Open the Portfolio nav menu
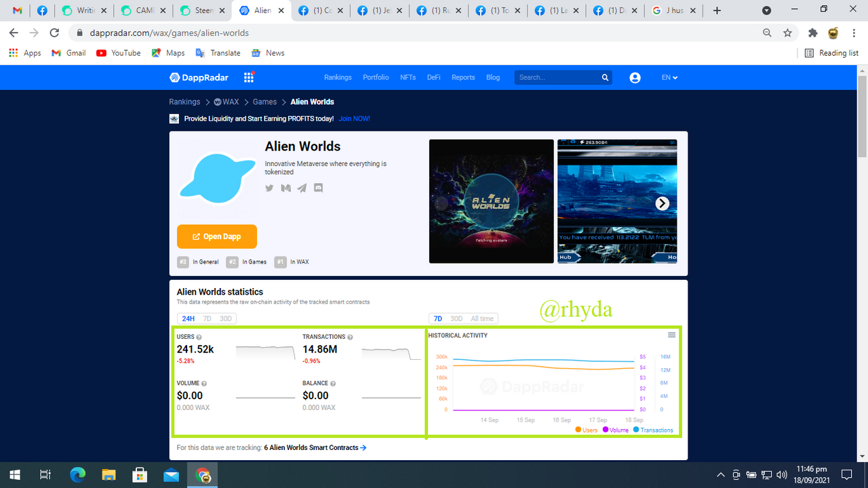The width and height of the screenshot is (868, 488). tap(376, 77)
